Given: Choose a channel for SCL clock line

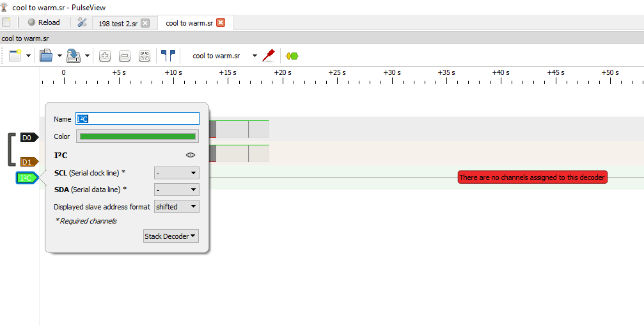Looking at the screenshot, I should pos(177,173).
